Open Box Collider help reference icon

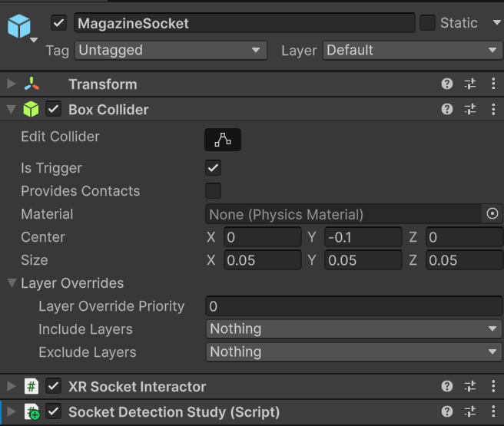point(447,110)
